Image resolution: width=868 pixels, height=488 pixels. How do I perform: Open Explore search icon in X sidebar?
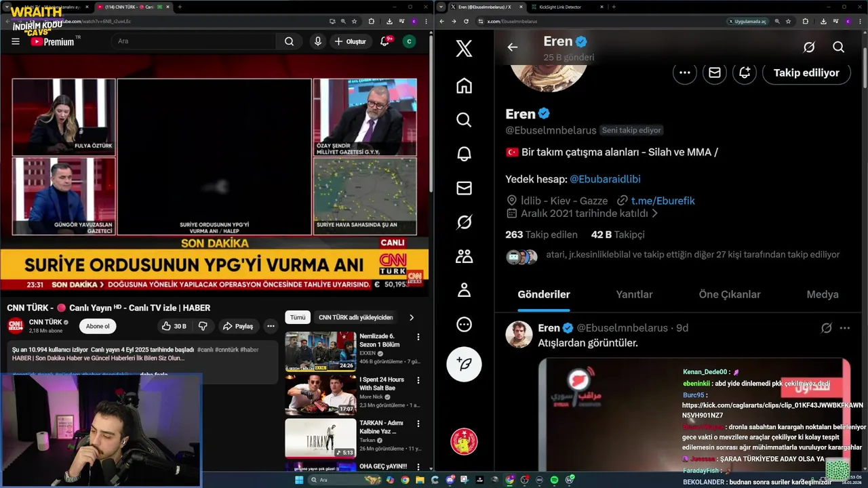coord(464,119)
